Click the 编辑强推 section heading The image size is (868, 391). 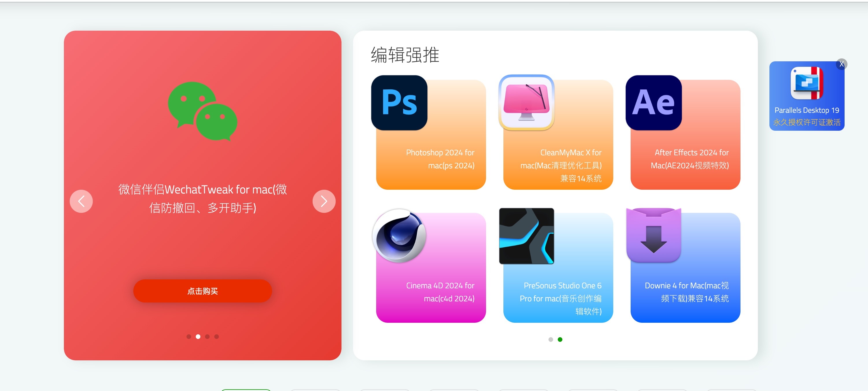point(405,55)
